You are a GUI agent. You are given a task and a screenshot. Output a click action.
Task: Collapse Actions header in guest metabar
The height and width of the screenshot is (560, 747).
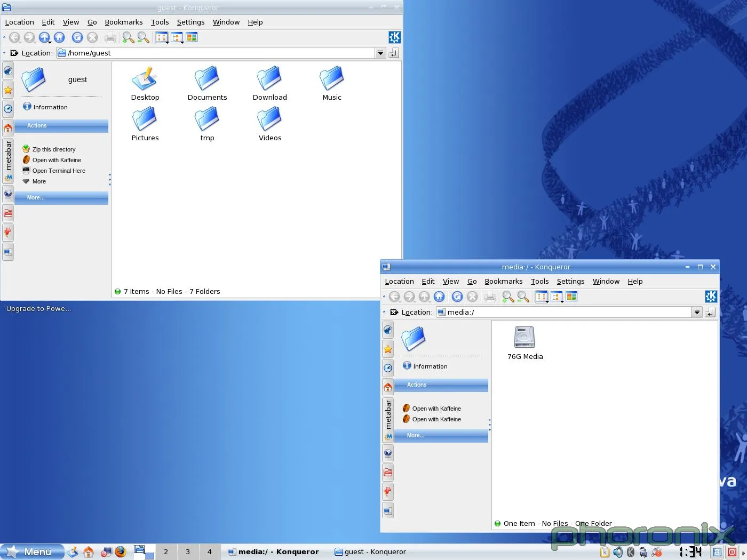(x=61, y=126)
